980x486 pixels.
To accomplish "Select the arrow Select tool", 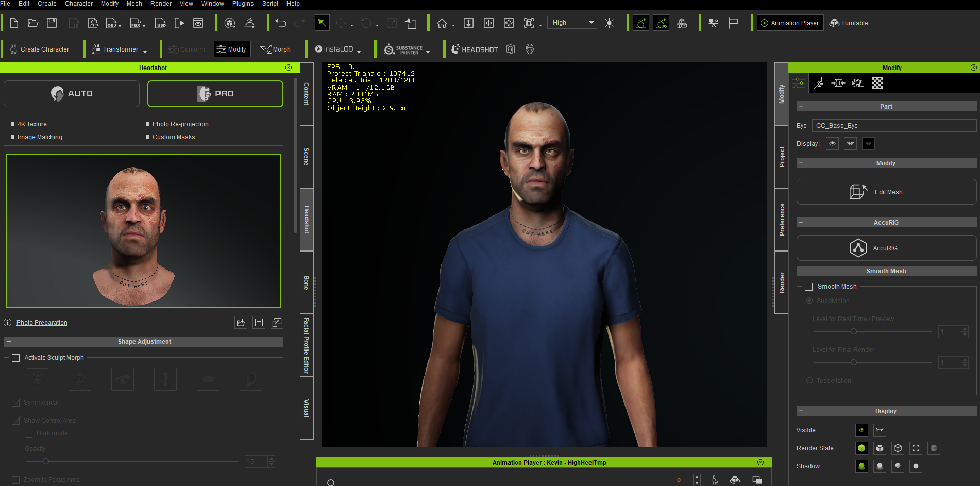I will [x=322, y=23].
